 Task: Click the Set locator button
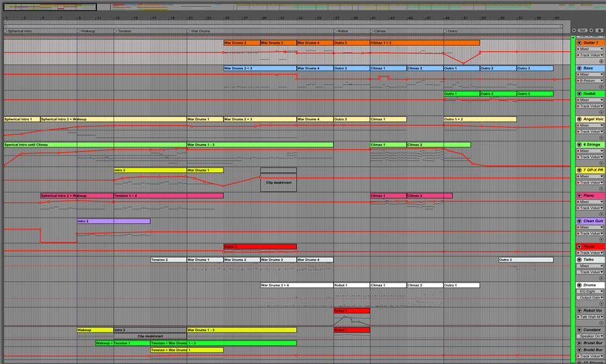click(x=583, y=30)
